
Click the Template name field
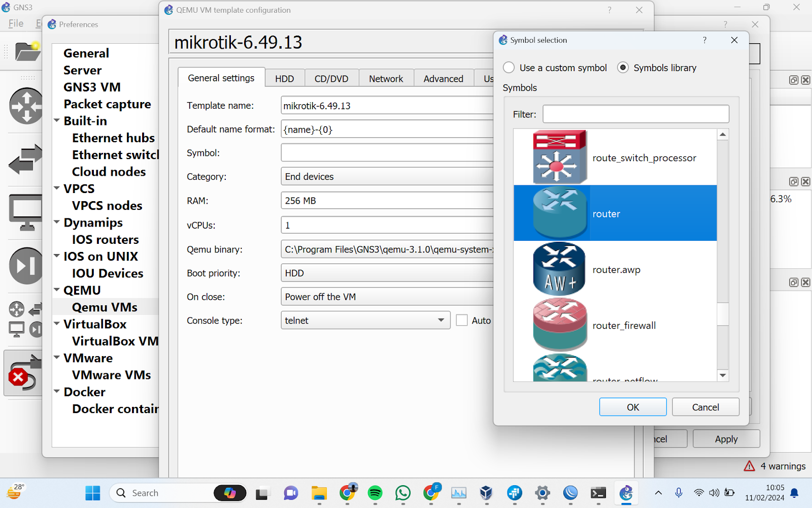pyautogui.click(x=387, y=106)
